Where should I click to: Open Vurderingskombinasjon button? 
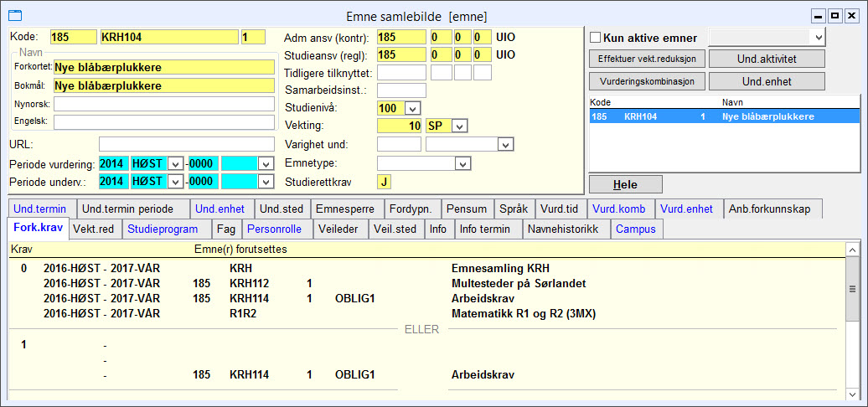tap(647, 81)
